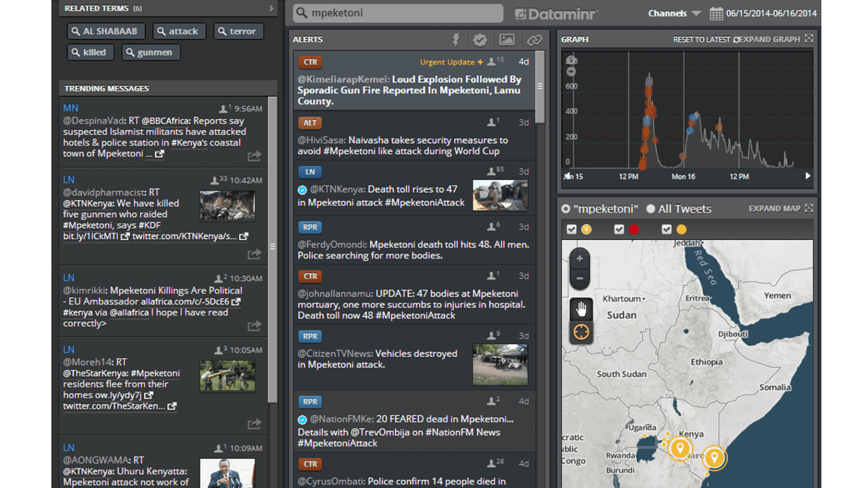Share the @davidpharmacist trending message
The width and height of the screenshot is (868, 488).
[x=254, y=254]
